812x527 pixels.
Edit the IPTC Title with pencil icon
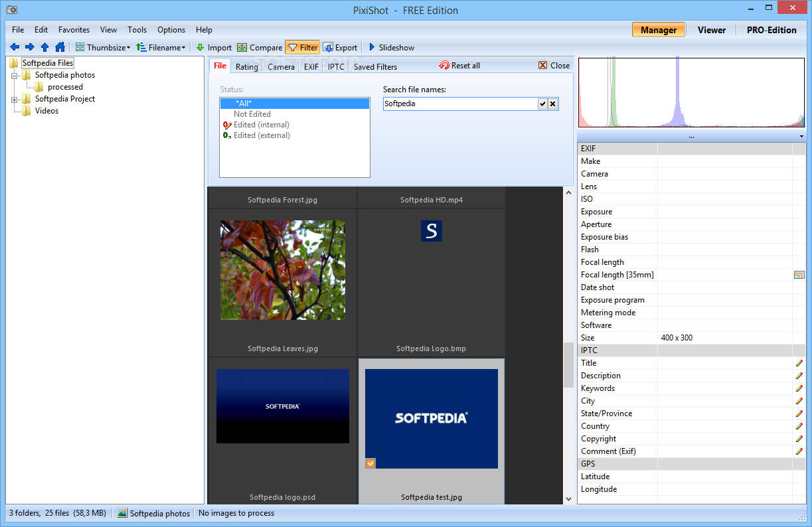(x=799, y=363)
